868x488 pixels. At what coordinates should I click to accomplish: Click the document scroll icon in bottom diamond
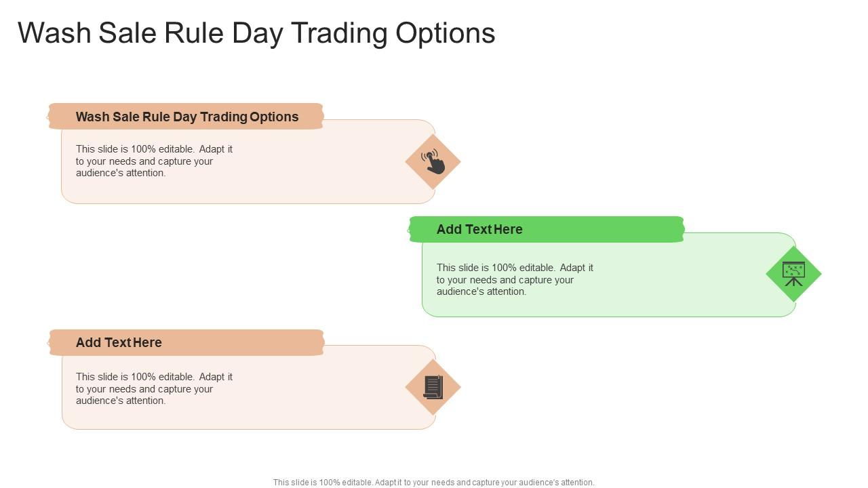pyautogui.click(x=433, y=387)
